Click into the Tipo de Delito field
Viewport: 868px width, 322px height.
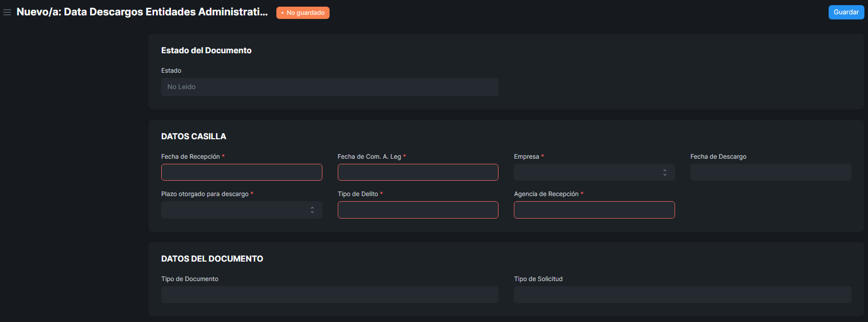(418, 210)
